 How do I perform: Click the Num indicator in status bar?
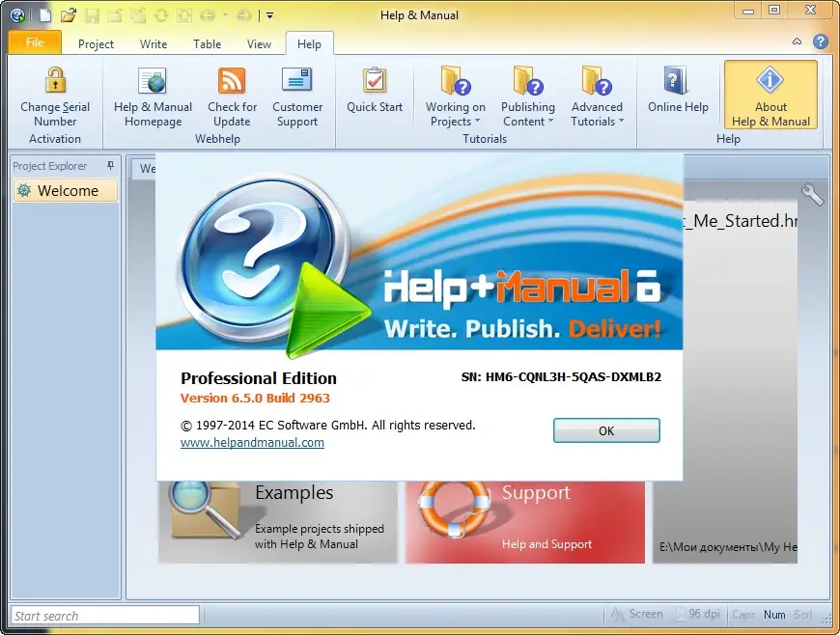point(774,615)
